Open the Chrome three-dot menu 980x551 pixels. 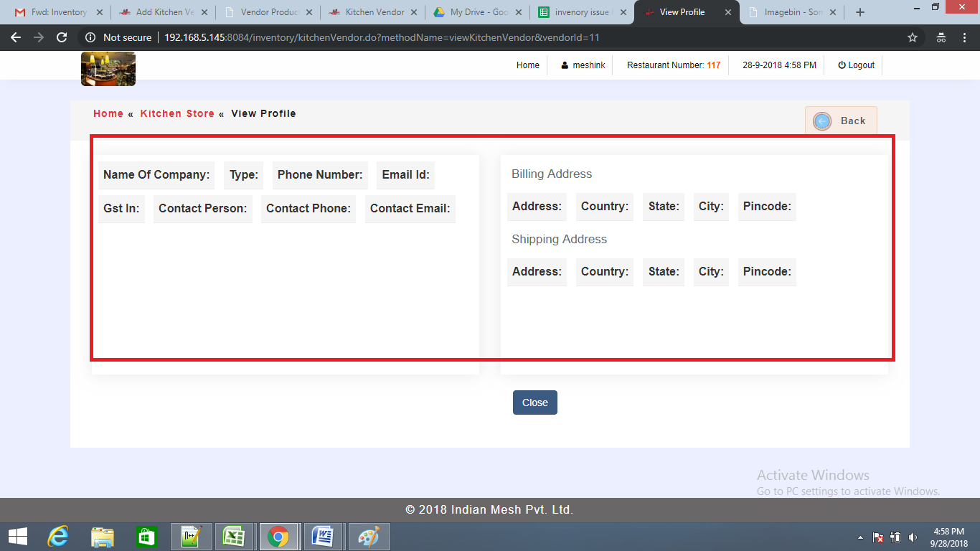964,37
